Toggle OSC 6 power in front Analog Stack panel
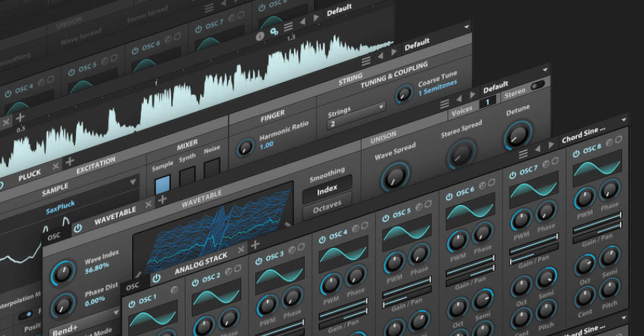Viewport: 644px width, 336px height. pyautogui.click(x=449, y=197)
